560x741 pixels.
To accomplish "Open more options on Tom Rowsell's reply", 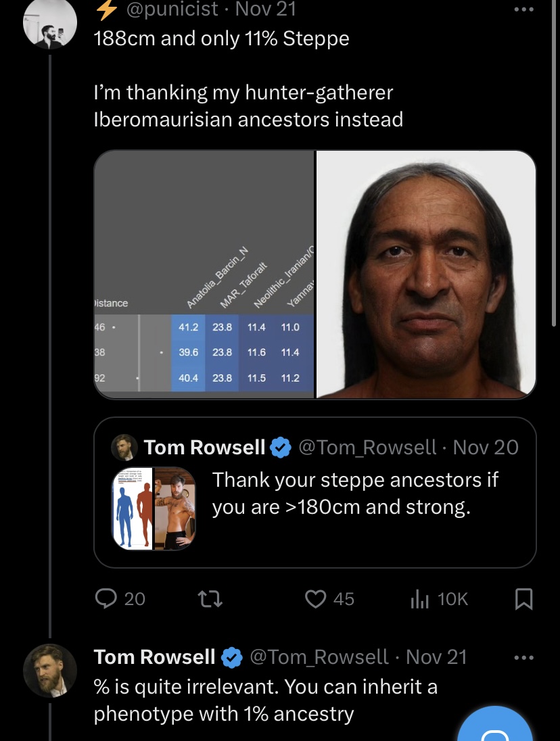I will pos(523,657).
